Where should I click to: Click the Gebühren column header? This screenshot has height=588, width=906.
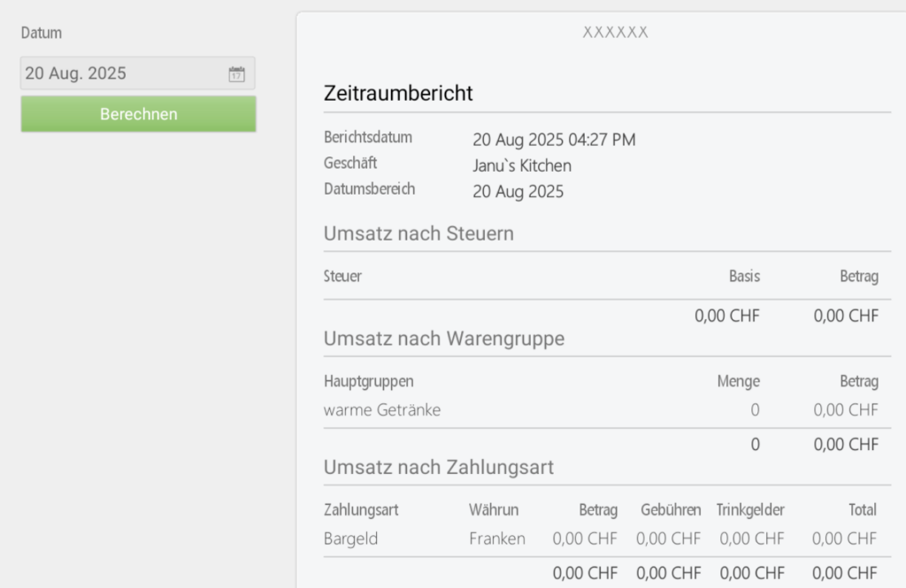(x=671, y=510)
